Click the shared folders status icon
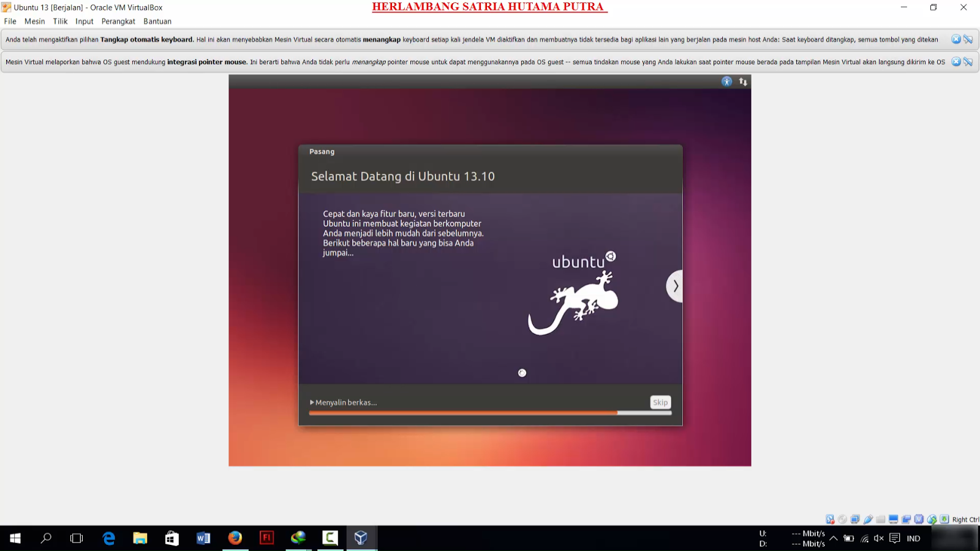980x551 pixels. [x=881, y=519]
